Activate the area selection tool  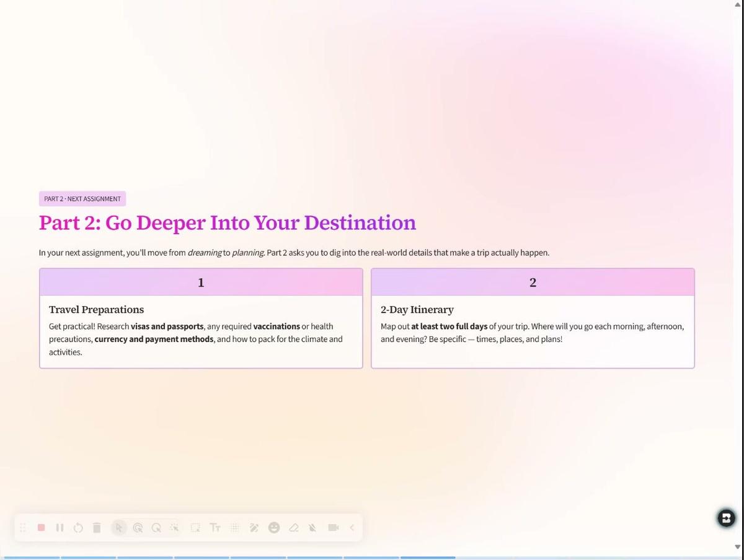(x=195, y=528)
